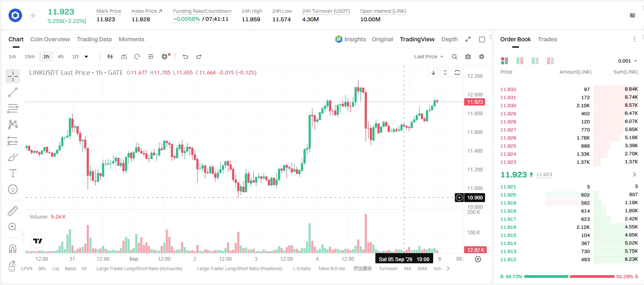
Task: Click the 11.920 bid price row
Action: coord(569,195)
